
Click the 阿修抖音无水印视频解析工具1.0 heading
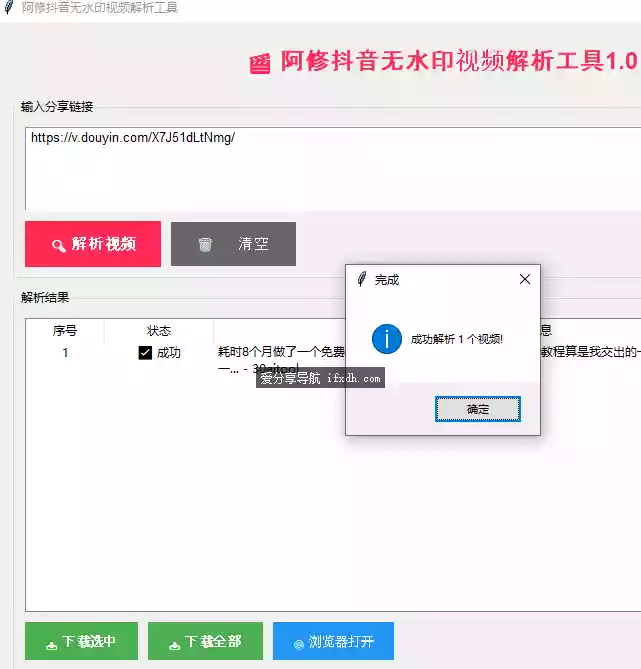(x=459, y=61)
